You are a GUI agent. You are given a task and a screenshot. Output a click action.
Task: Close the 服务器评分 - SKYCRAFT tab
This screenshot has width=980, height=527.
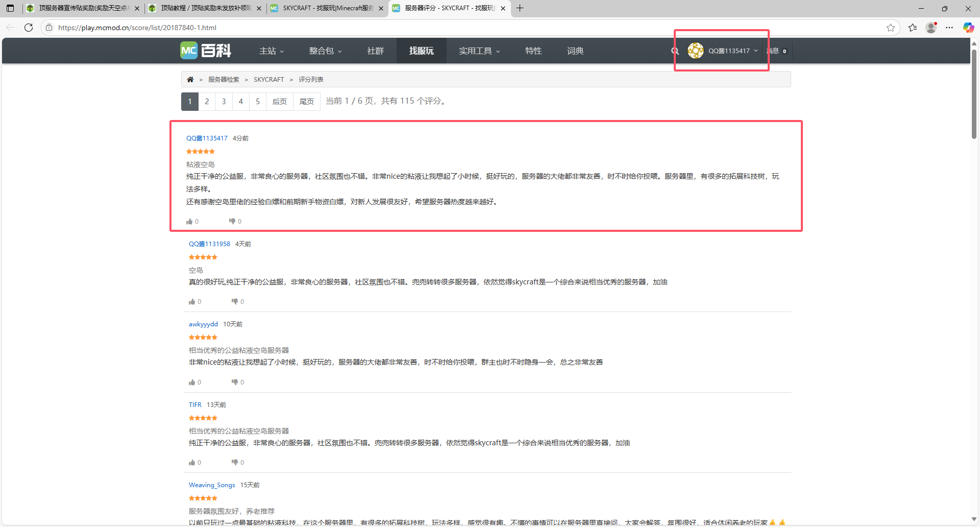coord(503,8)
